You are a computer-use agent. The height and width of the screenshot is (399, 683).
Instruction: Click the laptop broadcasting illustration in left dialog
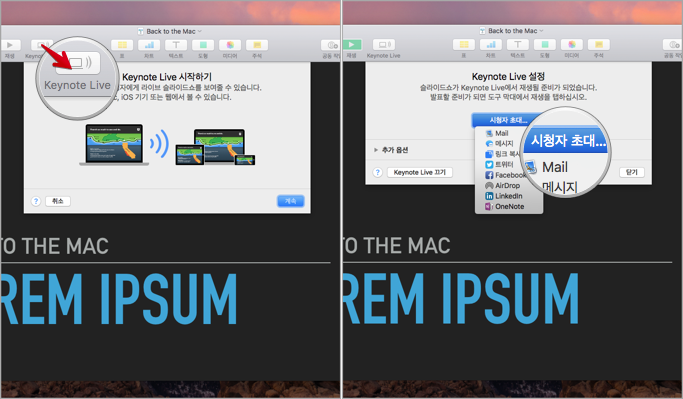pos(167,145)
